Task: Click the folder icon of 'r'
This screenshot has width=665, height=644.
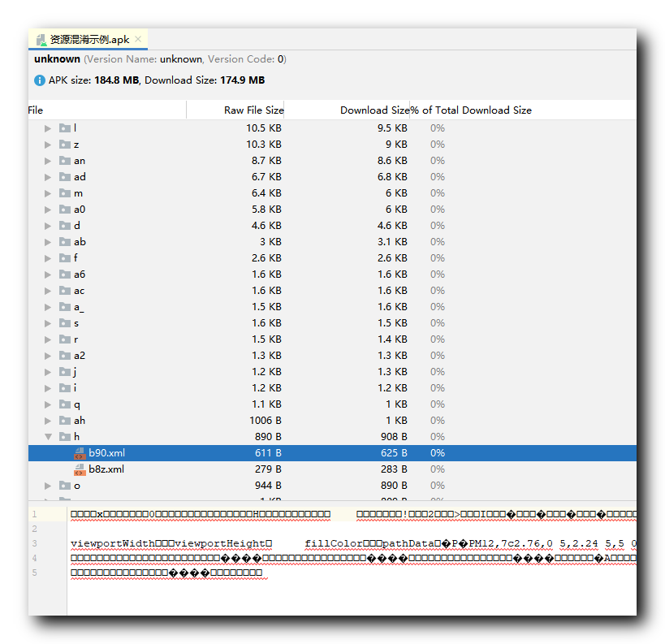Action: [x=65, y=339]
